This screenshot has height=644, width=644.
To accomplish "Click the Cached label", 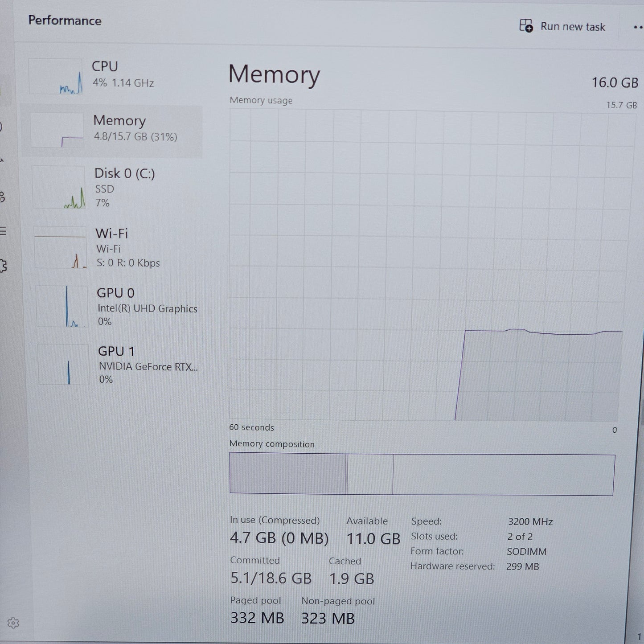I will [x=345, y=561].
